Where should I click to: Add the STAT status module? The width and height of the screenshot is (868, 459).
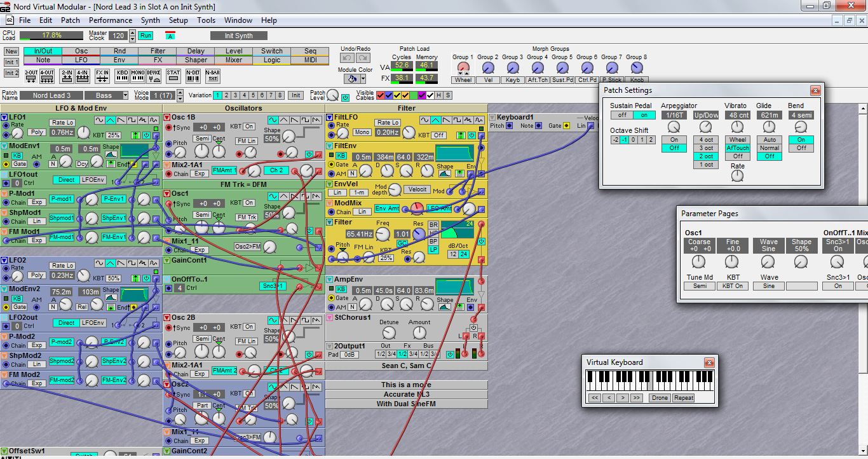click(x=173, y=76)
